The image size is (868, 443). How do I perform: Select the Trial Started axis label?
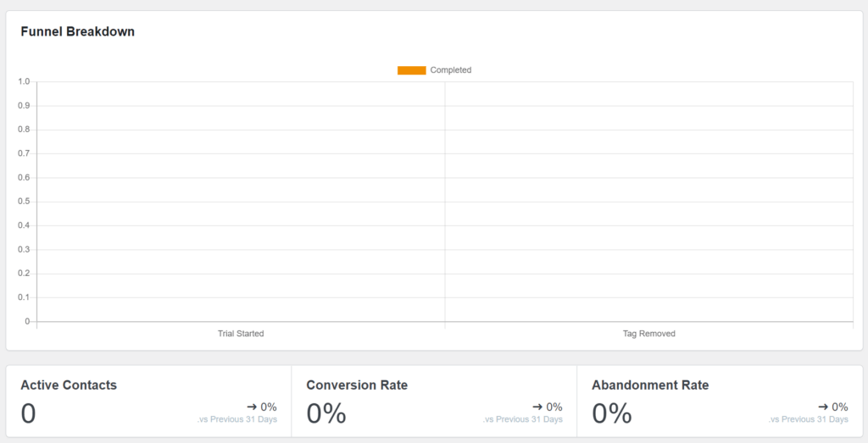(x=241, y=334)
